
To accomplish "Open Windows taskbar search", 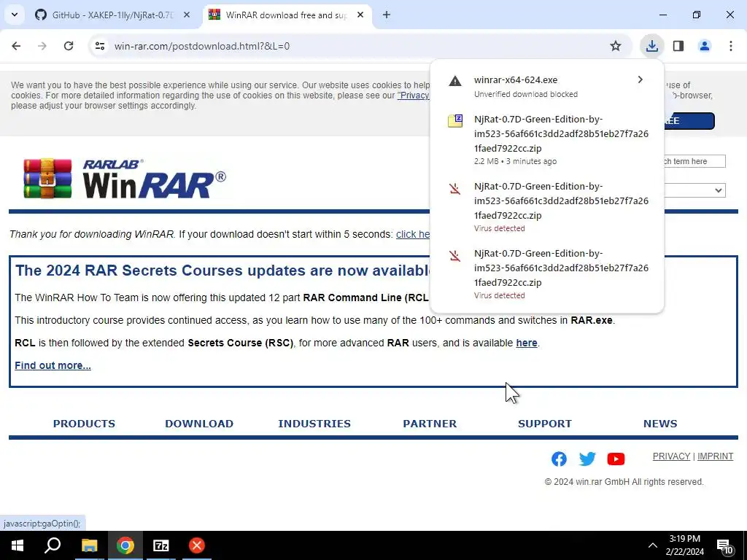I will pos(53,545).
